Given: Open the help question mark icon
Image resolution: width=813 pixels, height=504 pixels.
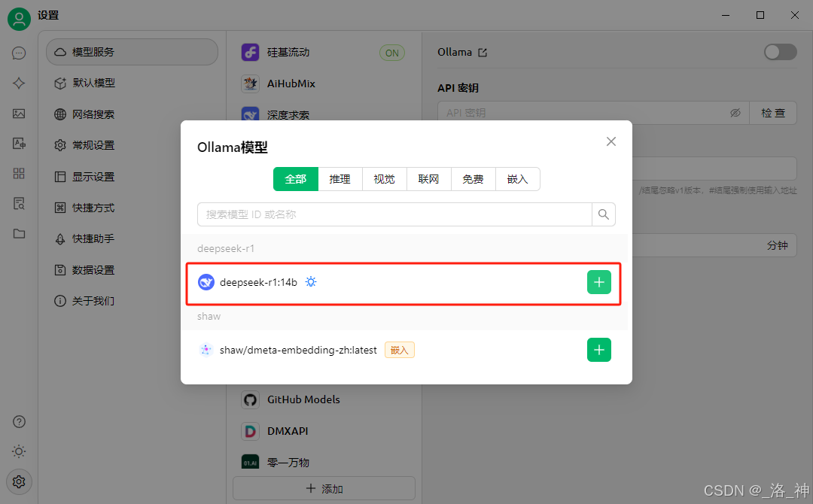Looking at the screenshot, I should tap(19, 422).
